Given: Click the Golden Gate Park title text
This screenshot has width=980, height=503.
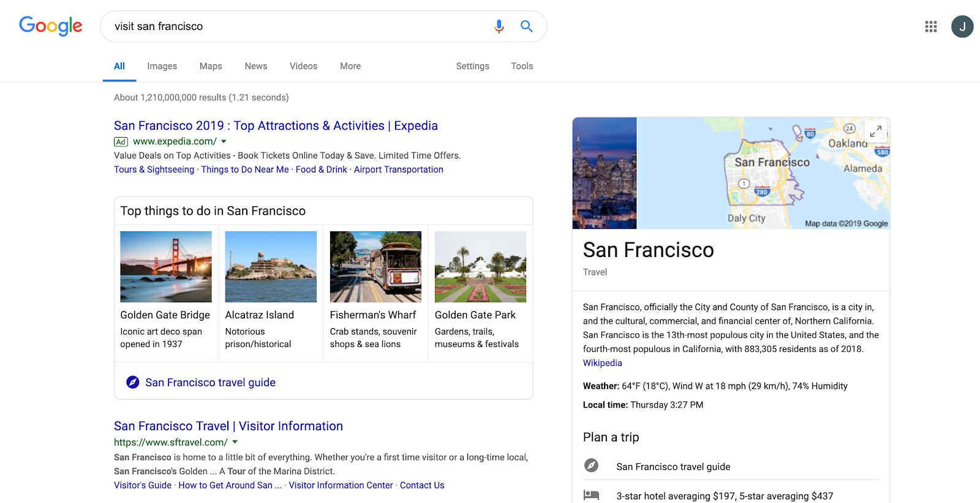Looking at the screenshot, I should point(475,315).
